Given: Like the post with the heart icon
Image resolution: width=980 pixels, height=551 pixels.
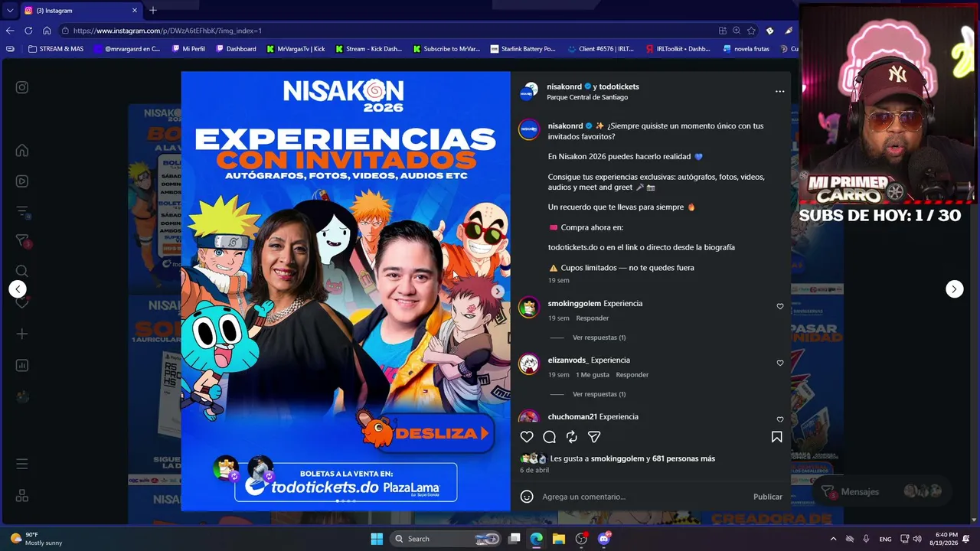Looking at the screenshot, I should pyautogui.click(x=527, y=437).
